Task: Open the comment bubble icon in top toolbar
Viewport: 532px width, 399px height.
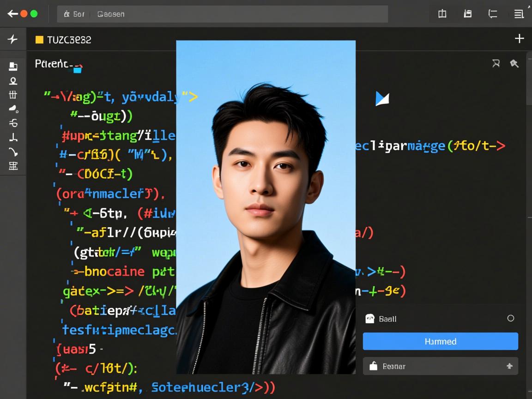Action: [x=493, y=14]
